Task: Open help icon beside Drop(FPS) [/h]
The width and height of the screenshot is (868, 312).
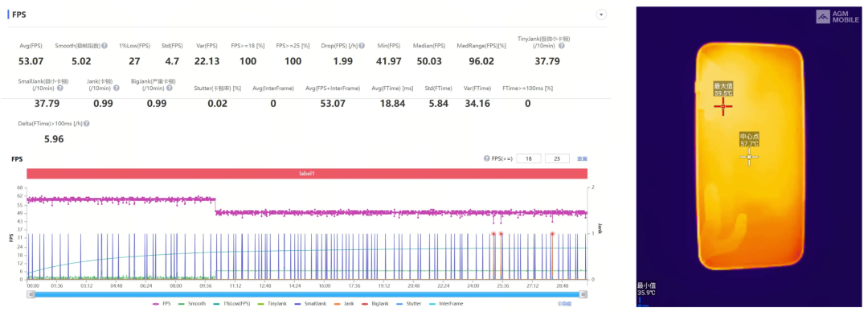Action: tap(362, 46)
